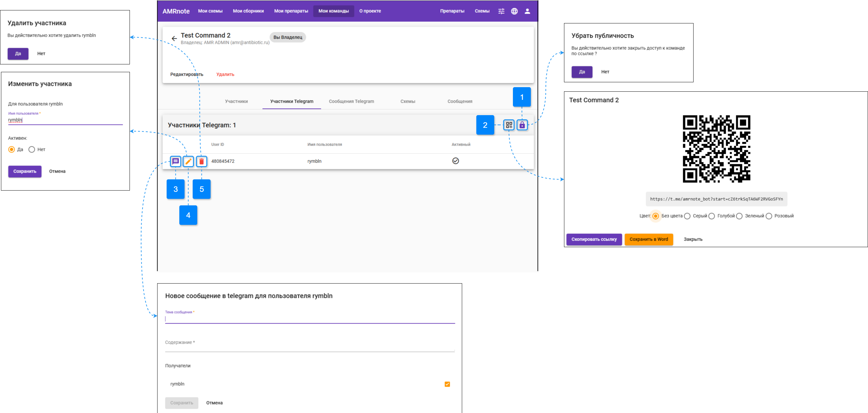Screen dimensions: 868x413
Task: Open Мои команды menu
Action: coord(334,11)
